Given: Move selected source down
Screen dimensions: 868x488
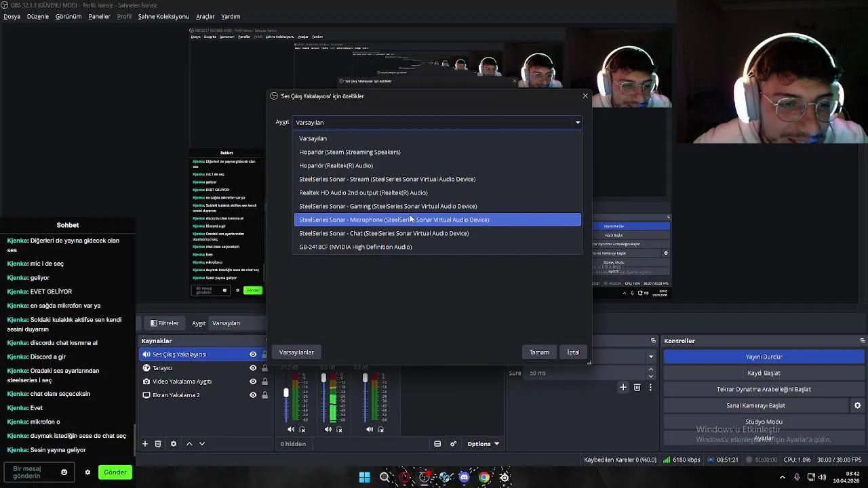Looking at the screenshot, I should coord(202,444).
